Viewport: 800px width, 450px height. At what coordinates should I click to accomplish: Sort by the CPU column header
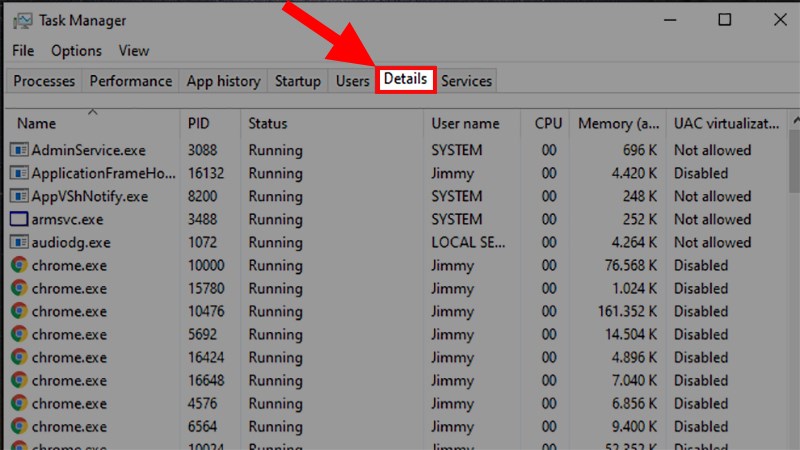click(545, 123)
